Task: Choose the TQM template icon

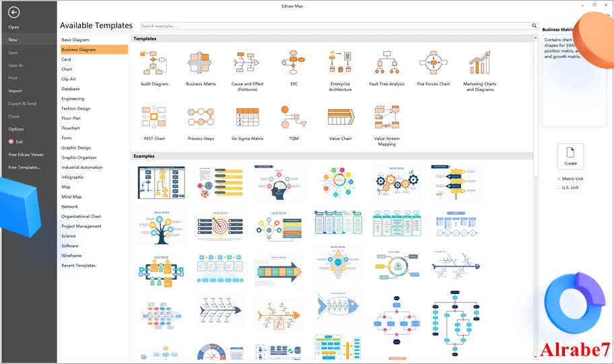Action: (294, 117)
